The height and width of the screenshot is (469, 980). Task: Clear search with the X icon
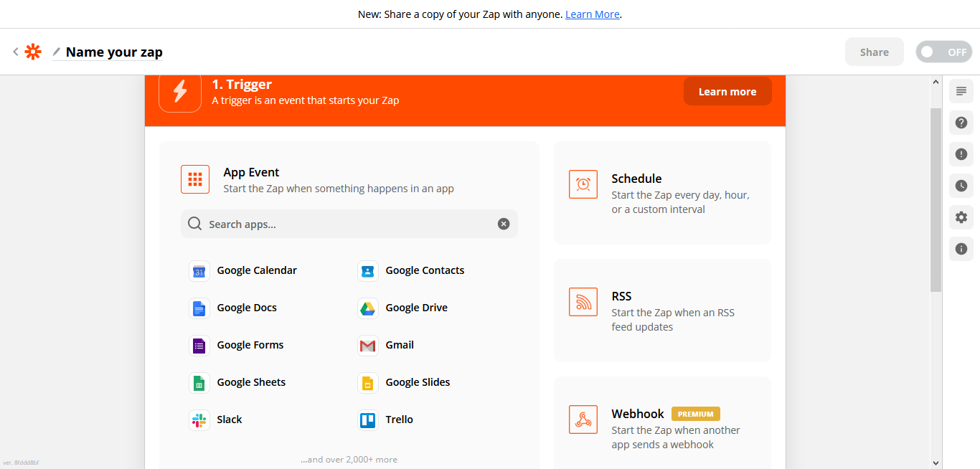pyautogui.click(x=504, y=224)
